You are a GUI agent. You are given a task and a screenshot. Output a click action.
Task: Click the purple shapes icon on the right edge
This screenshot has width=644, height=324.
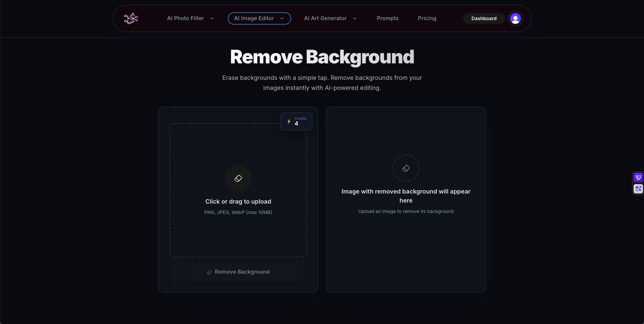[x=638, y=177]
